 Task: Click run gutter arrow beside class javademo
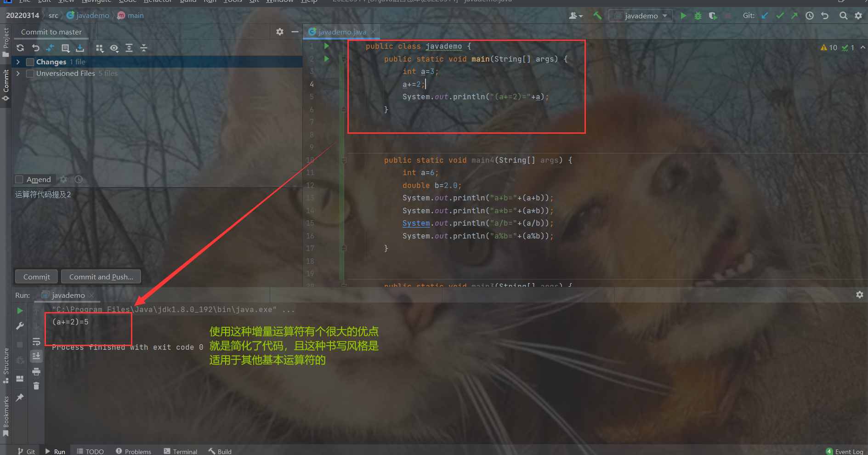tap(327, 46)
